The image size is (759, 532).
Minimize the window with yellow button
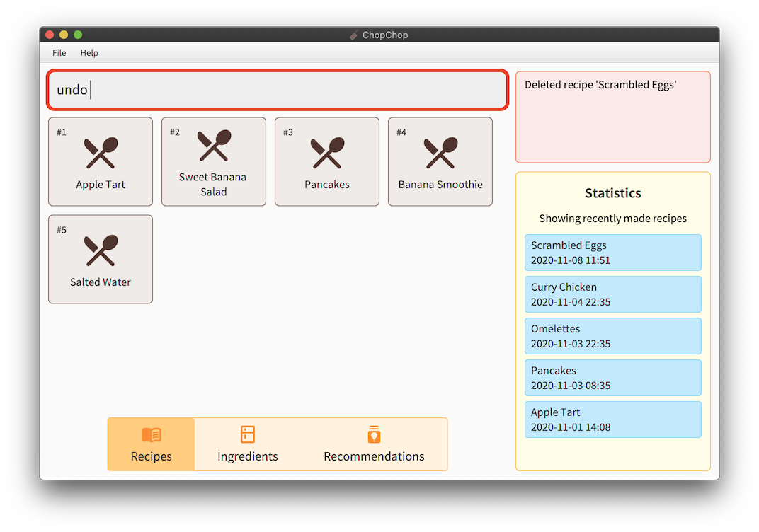(64, 35)
